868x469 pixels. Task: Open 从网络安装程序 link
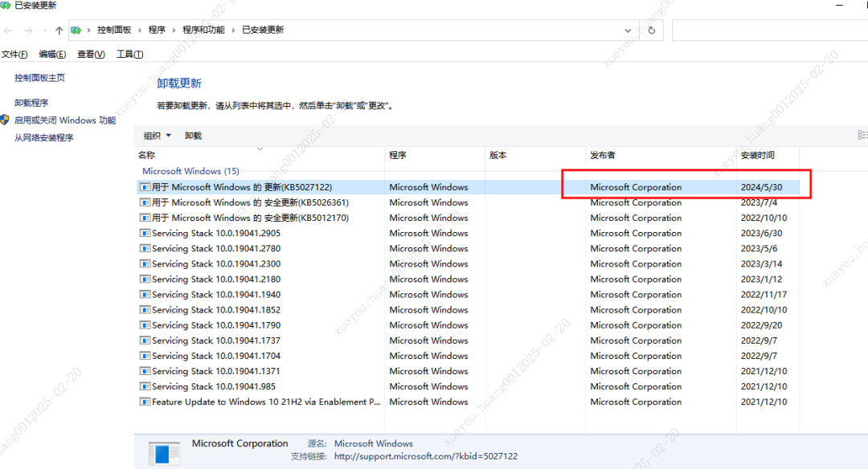[43, 137]
